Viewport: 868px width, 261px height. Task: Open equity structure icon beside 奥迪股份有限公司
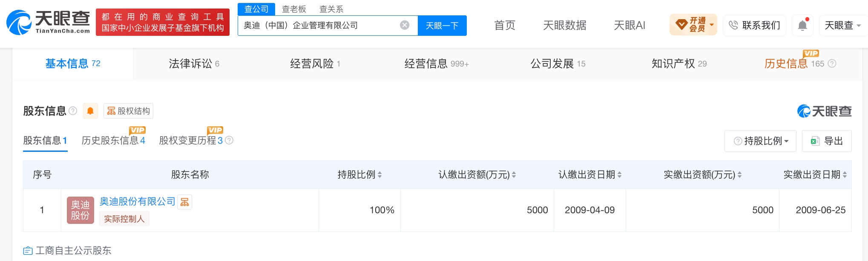pos(184,202)
